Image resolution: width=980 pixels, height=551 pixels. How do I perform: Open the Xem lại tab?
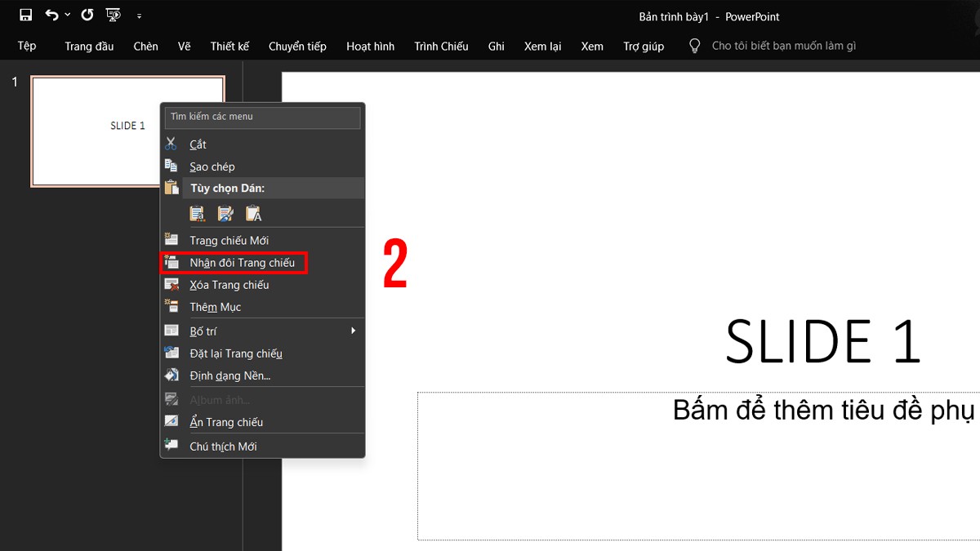point(543,46)
